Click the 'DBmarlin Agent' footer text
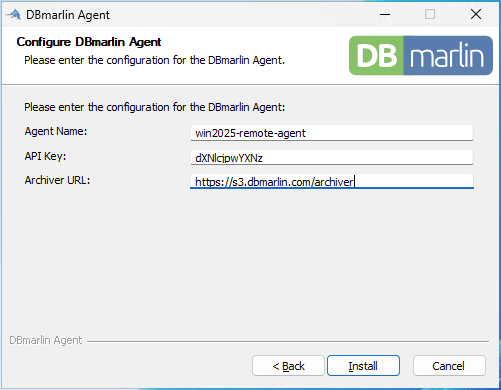The height and width of the screenshot is (390, 501). (x=46, y=340)
